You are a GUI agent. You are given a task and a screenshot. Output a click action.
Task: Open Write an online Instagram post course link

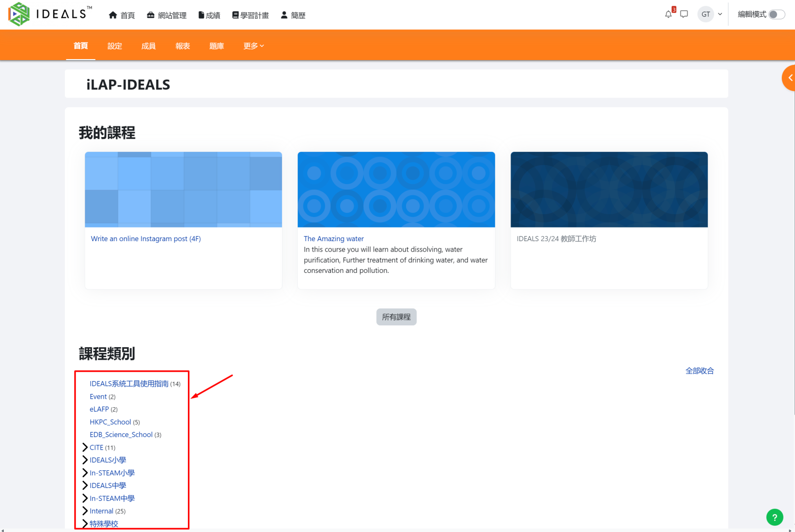coord(146,239)
